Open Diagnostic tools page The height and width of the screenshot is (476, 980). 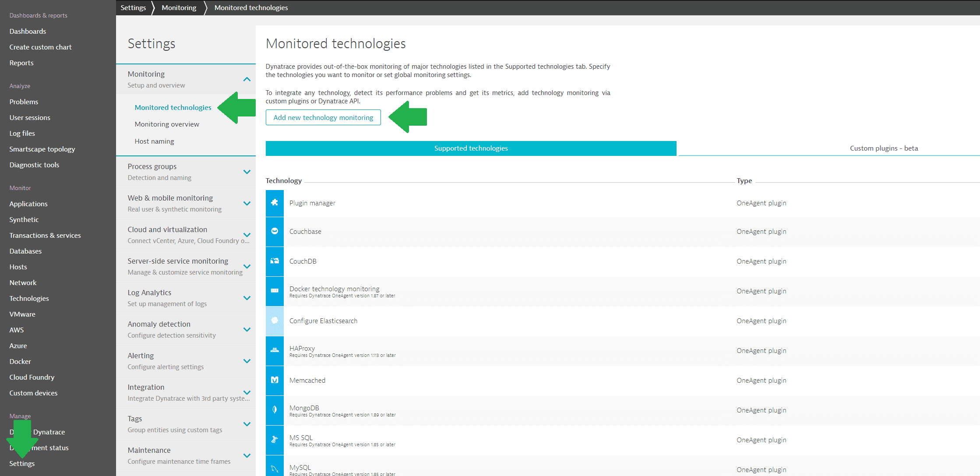click(34, 165)
